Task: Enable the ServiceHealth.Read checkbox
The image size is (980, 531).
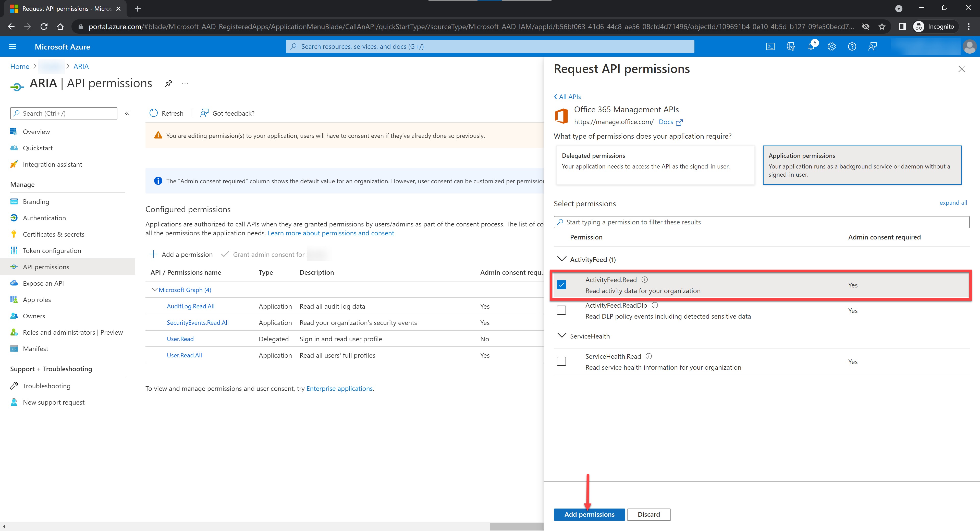Action: point(561,361)
